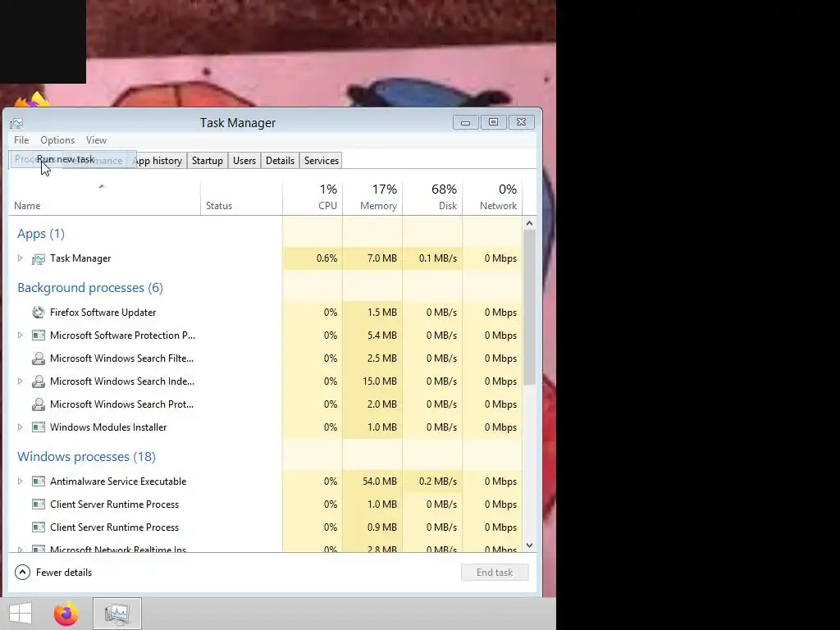
Task: Click the scrollbar up arrow
Action: tap(529, 223)
